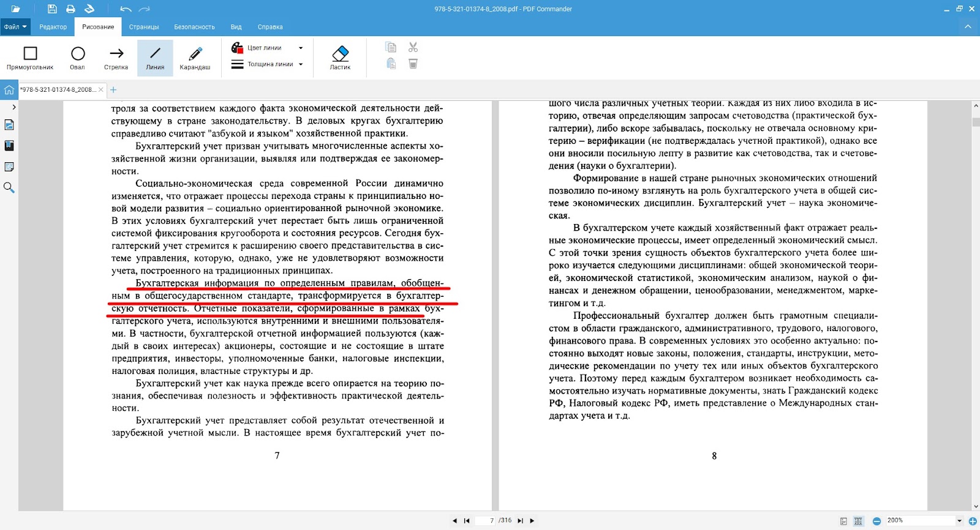
Task: Select the Овал drawing tool
Action: 78,58
